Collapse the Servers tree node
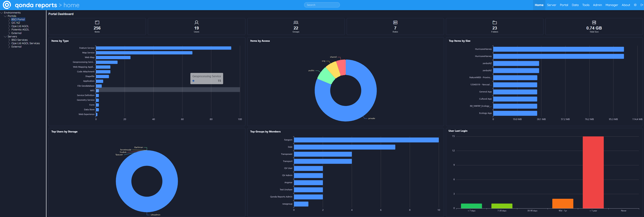The image size is (644, 217). [x=5, y=37]
